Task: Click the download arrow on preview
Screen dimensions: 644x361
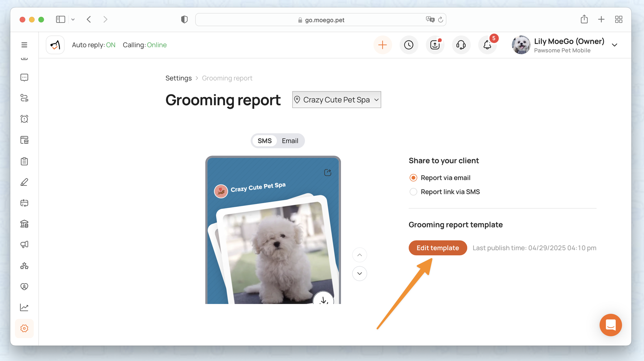Action: (x=324, y=299)
